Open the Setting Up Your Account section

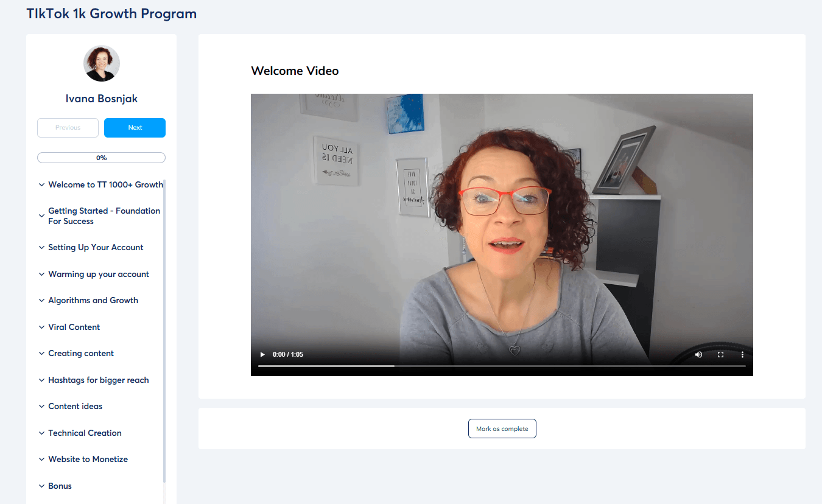(96, 247)
